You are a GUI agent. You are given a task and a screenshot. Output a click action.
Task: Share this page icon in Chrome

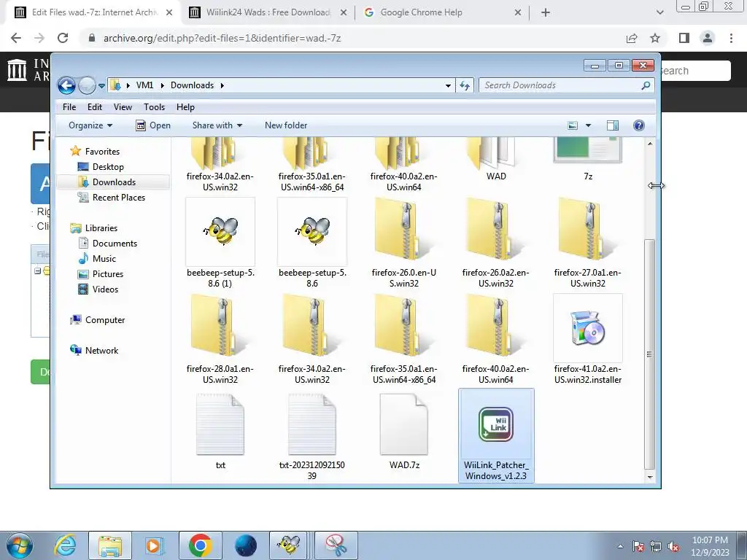click(x=632, y=38)
